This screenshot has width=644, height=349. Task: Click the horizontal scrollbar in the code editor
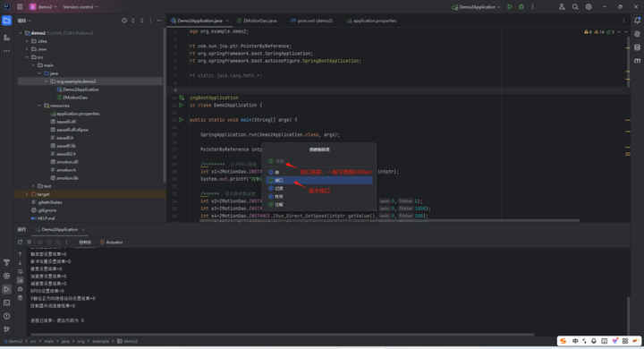[389, 221]
